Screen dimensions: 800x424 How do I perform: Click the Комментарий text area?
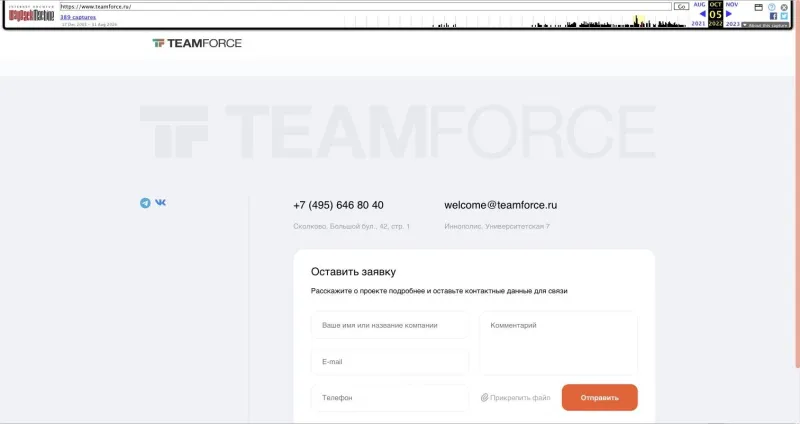coord(559,343)
